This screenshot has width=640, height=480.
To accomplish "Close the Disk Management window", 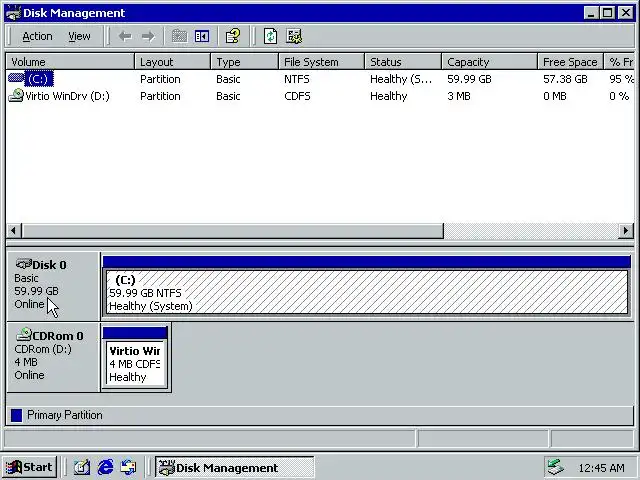I will coord(626,13).
